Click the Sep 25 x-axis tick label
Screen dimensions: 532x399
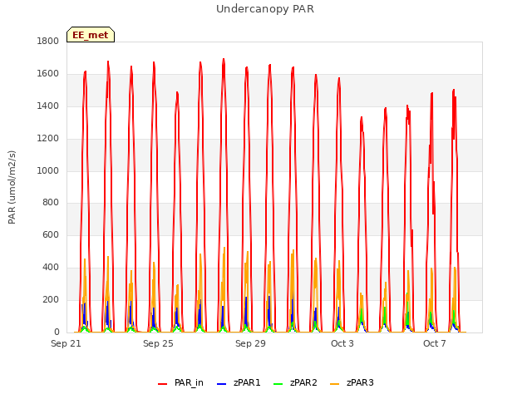(x=158, y=343)
